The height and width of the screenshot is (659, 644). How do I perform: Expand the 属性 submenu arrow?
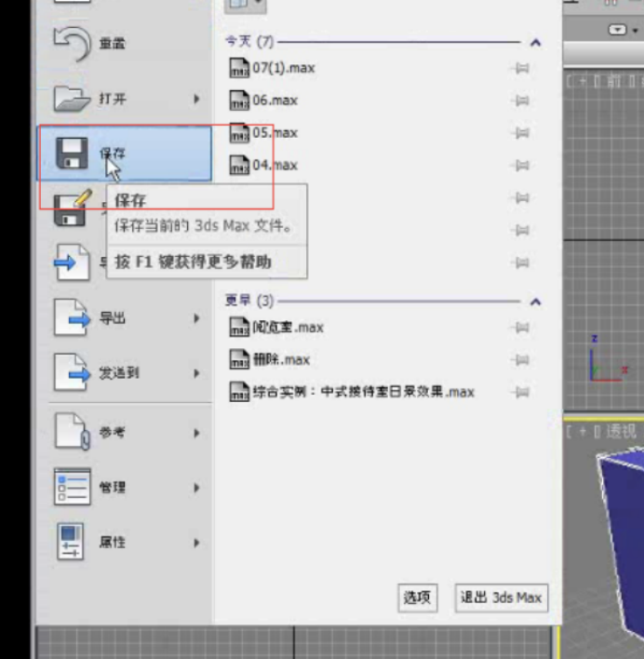coord(196,543)
